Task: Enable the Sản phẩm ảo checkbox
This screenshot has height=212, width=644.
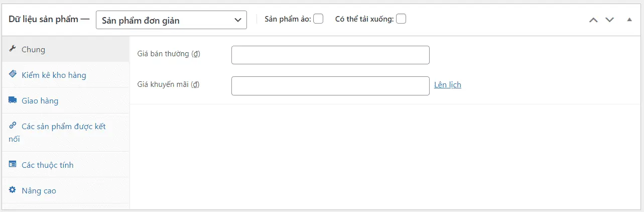Action: click(318, 19)
